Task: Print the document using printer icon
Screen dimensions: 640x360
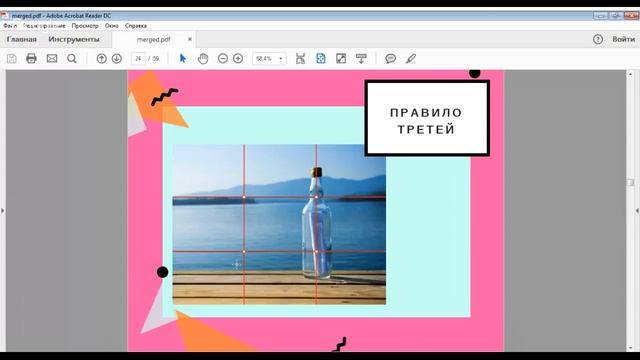Action: coord(31,59)
